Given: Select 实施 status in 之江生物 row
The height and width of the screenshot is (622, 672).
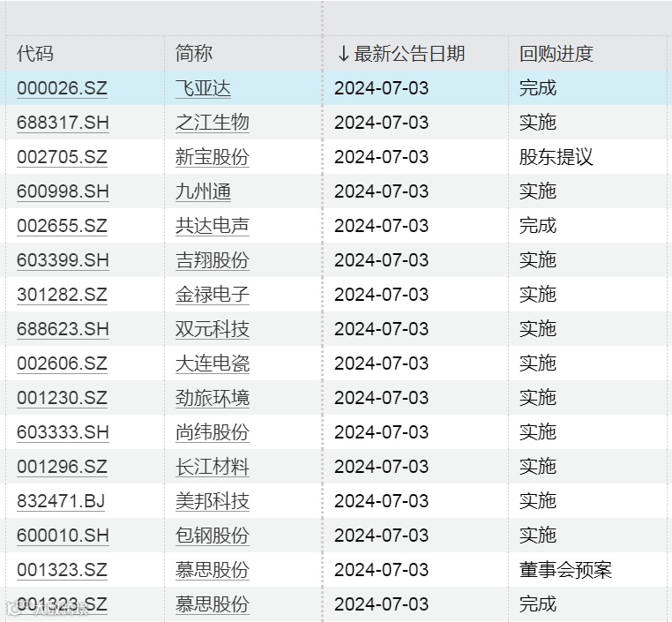Looking at the screenshot, I should coord(538,123).
